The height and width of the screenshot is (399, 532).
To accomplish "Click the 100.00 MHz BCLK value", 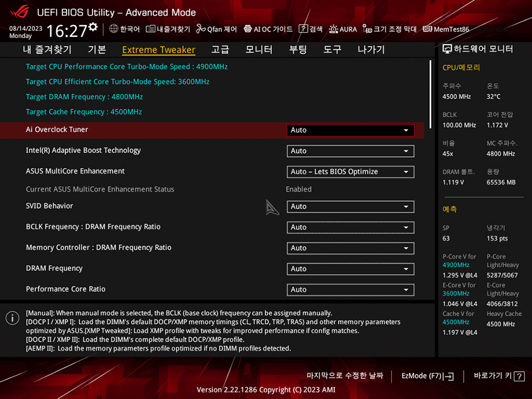I will click(x=459, y=125).
